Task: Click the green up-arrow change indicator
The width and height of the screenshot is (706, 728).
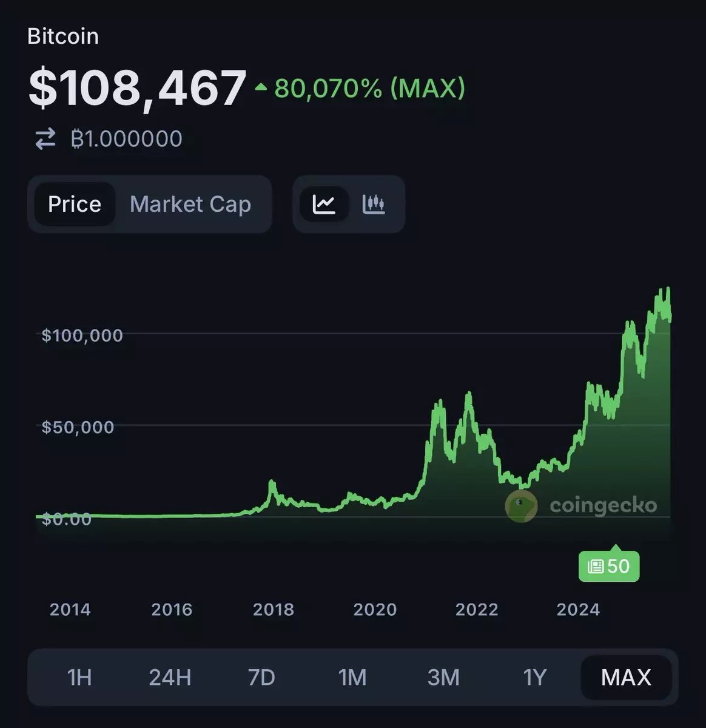Action: (x=261, y=88)
